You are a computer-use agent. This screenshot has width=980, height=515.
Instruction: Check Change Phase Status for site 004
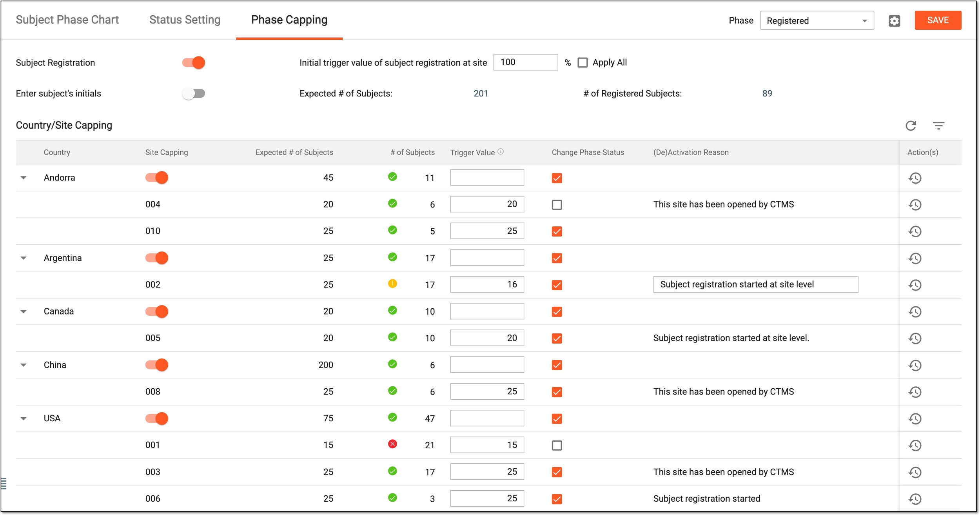tap(557, 205)
